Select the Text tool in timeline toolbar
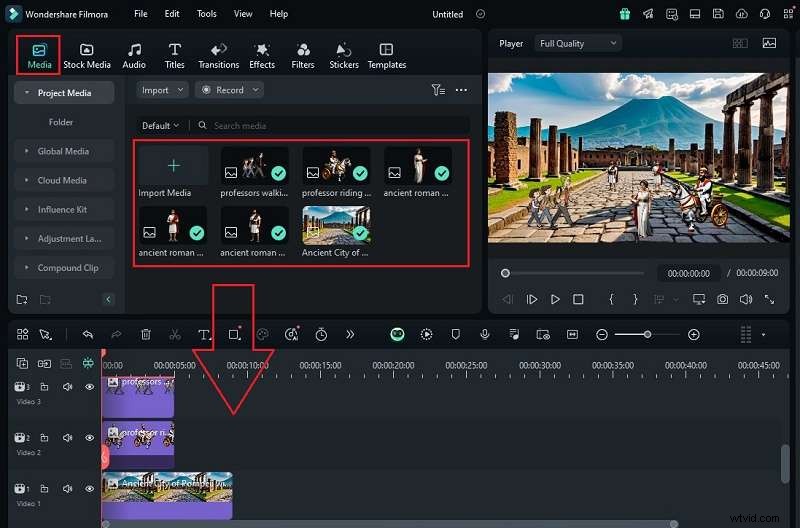The width and height of the screenshot is (800, 528). [204, 334]
